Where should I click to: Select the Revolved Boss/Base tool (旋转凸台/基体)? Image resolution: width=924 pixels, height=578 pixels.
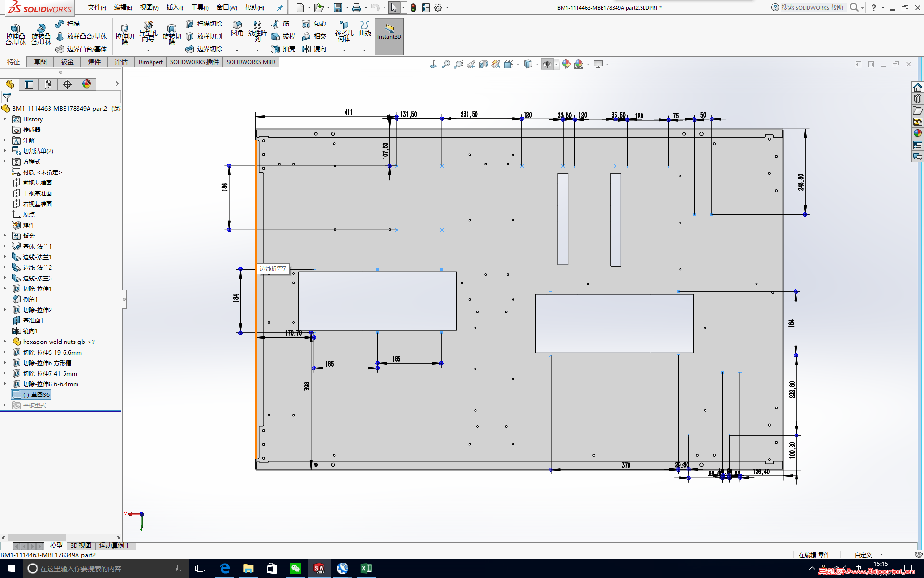click(41, 35)
